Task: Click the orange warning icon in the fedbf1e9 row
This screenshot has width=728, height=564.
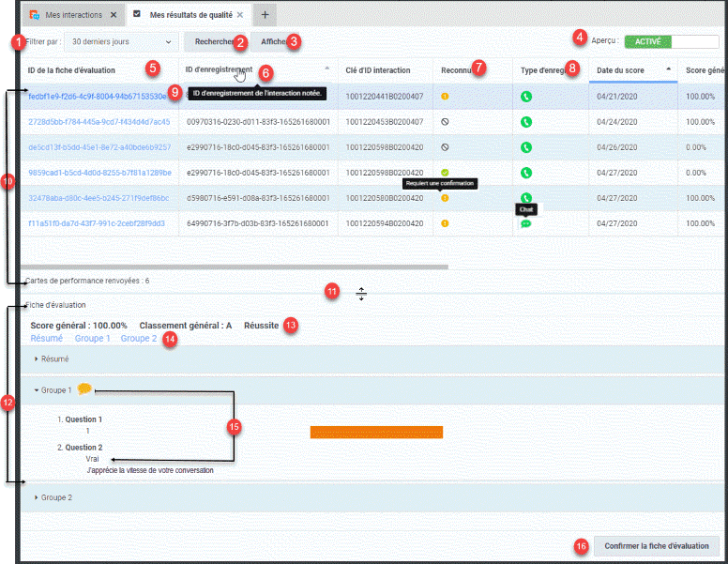Action: 445,96
